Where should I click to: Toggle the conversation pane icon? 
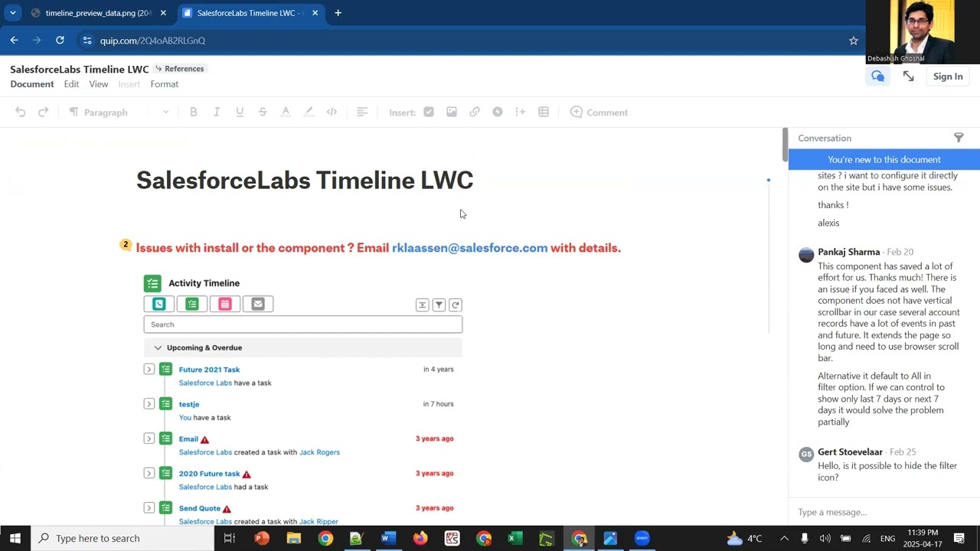click(877, 77)
